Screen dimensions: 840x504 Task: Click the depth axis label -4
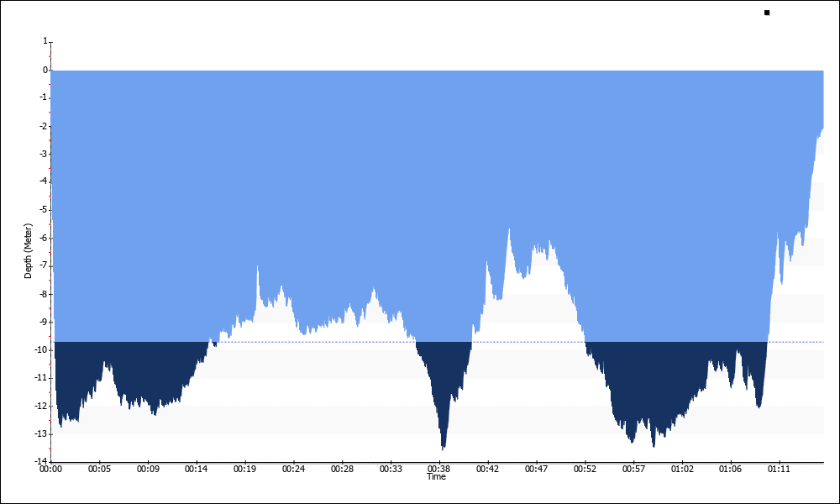click(x=44, y=181)
